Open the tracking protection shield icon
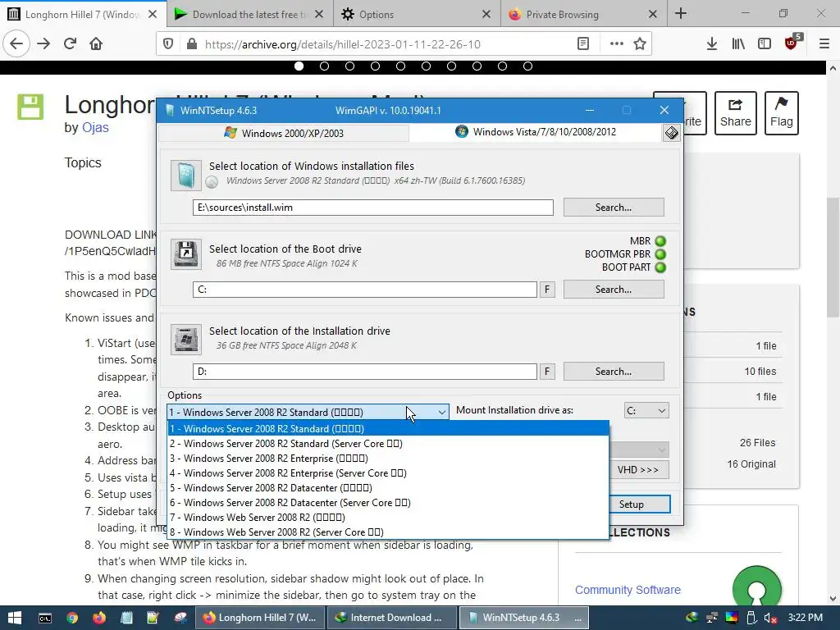Screen dimensions: 840x630 [168, 44]
